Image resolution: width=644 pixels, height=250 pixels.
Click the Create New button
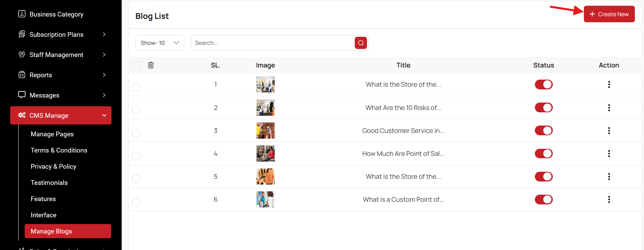click(x=609, y=14)
